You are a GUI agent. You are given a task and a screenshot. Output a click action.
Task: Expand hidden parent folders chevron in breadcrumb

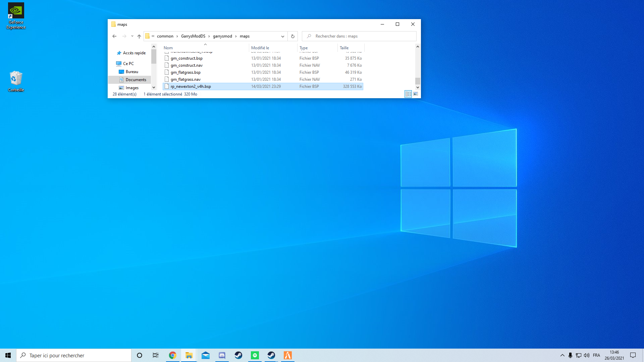153,36
